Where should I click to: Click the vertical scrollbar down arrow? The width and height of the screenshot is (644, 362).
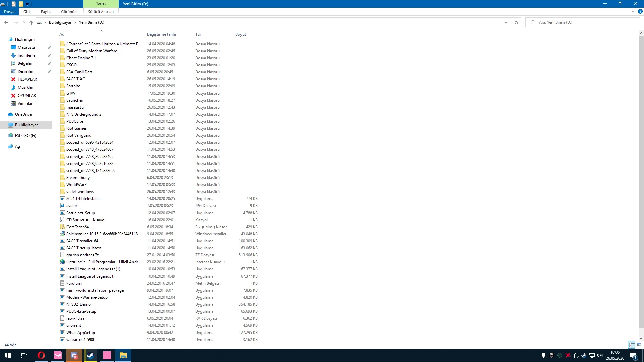[x=641, y=338]
